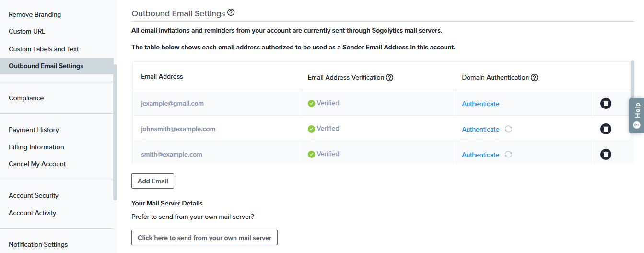This screenshot has height=253, width=644.
Task: Navigate to Account Security
Action: tap(34, 195)
